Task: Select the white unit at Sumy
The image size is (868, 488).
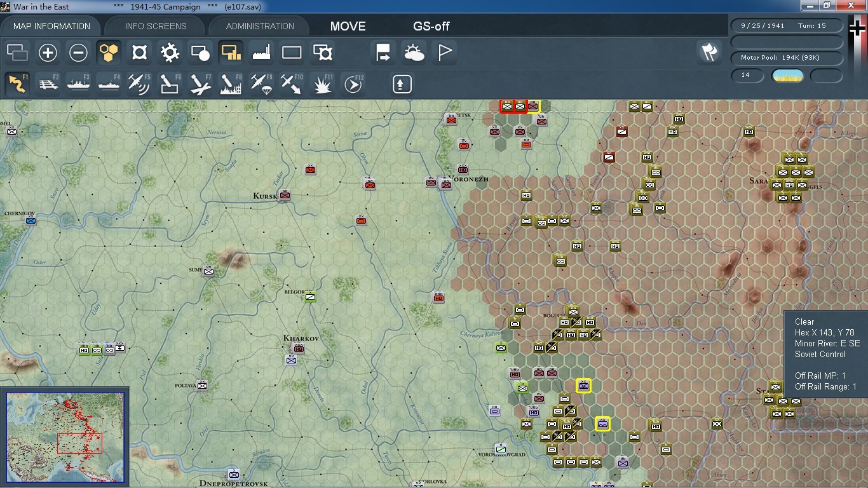Action: (208, 271)
